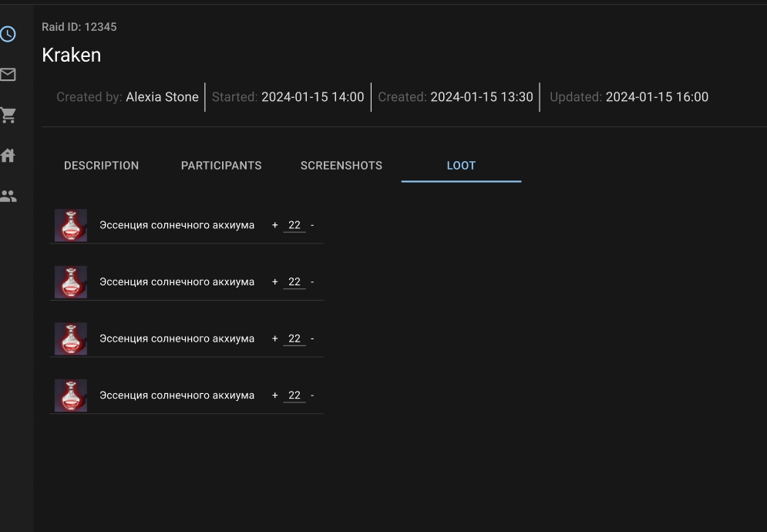
Task: Click the potion icon in fourth loot row
Action: pyautogui.click(x=71, y=396)
